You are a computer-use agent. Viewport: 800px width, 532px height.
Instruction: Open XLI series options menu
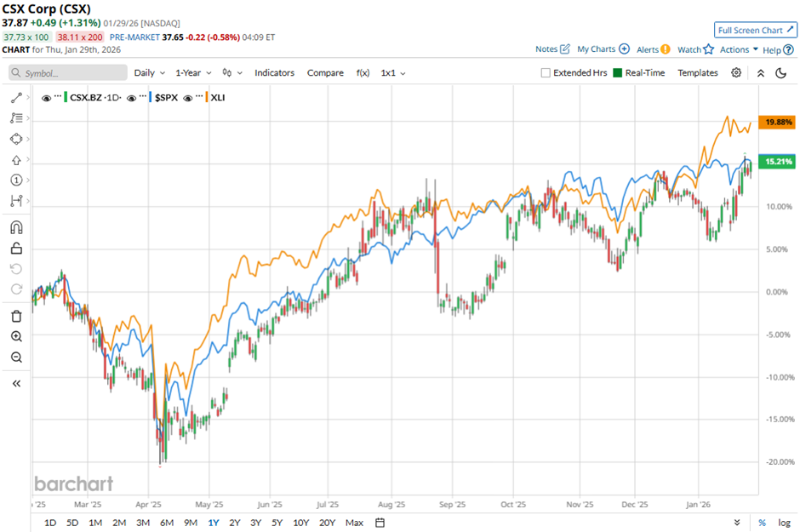pyautogui.click(x=199, y=96)
